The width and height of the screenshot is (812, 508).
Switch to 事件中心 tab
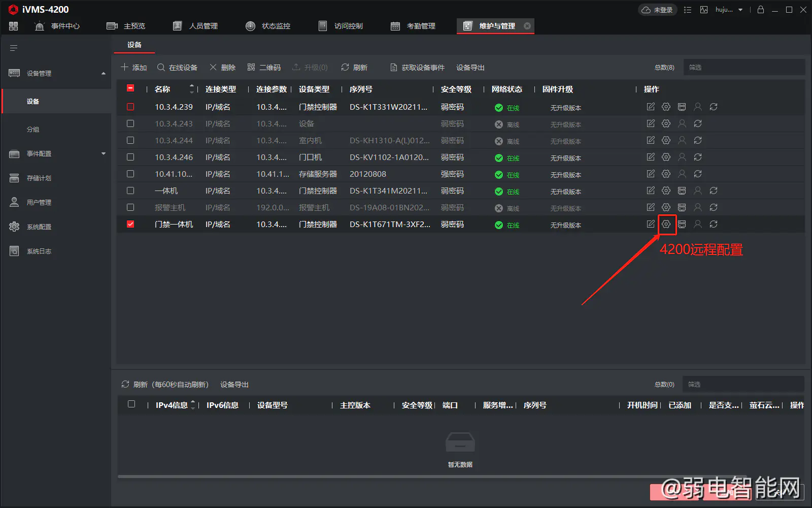coord(57,26)
